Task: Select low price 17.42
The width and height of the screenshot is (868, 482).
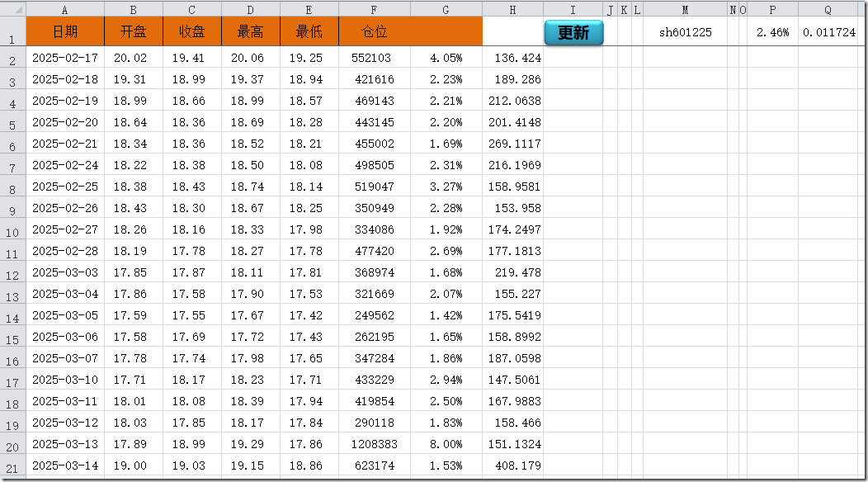Action: point(309,315)
